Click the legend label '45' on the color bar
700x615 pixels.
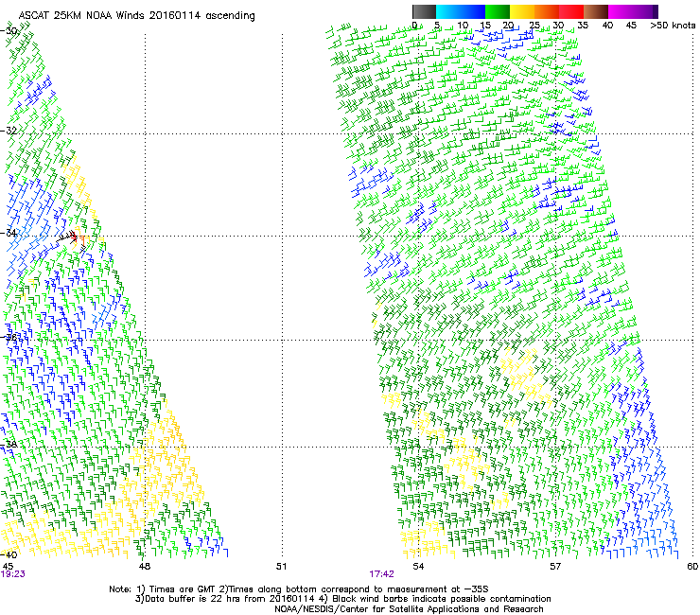[x=631, y=26]
